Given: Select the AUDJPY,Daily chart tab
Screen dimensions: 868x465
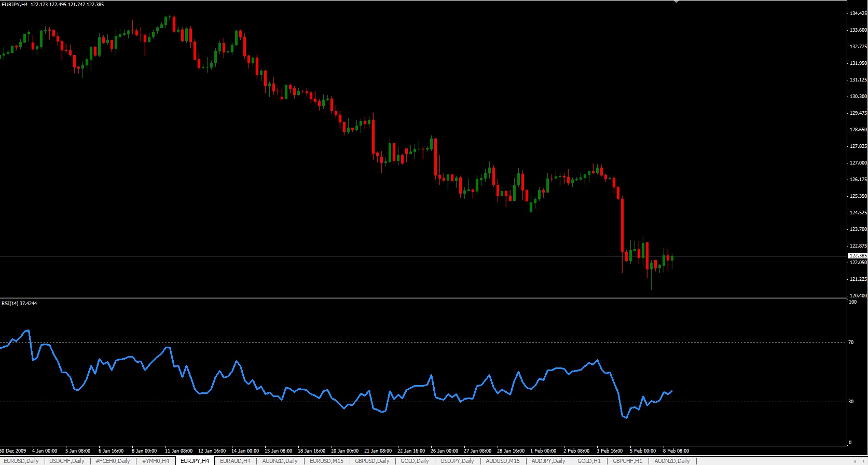Looking at the screenshot, I should 548,461.
